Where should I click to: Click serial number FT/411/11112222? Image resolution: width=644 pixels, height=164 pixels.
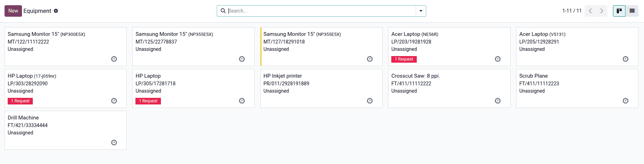pos(411,84)
